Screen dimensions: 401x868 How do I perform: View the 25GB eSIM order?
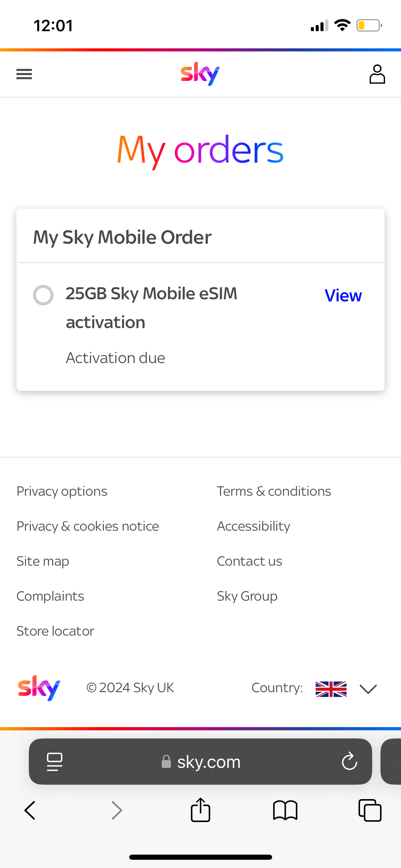343,296
